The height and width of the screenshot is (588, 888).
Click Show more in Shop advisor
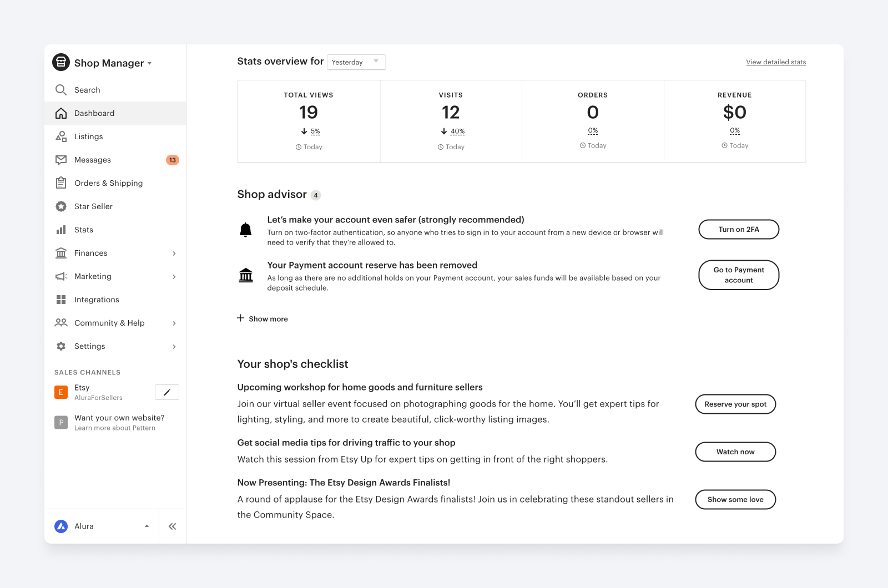coord(262,318)
